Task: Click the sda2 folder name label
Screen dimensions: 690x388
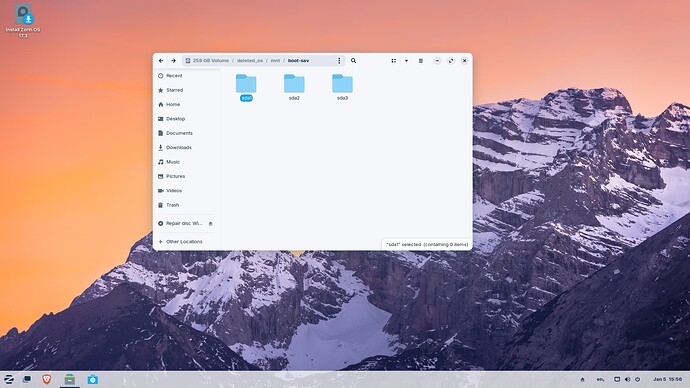Action: (x=294, y=98)
